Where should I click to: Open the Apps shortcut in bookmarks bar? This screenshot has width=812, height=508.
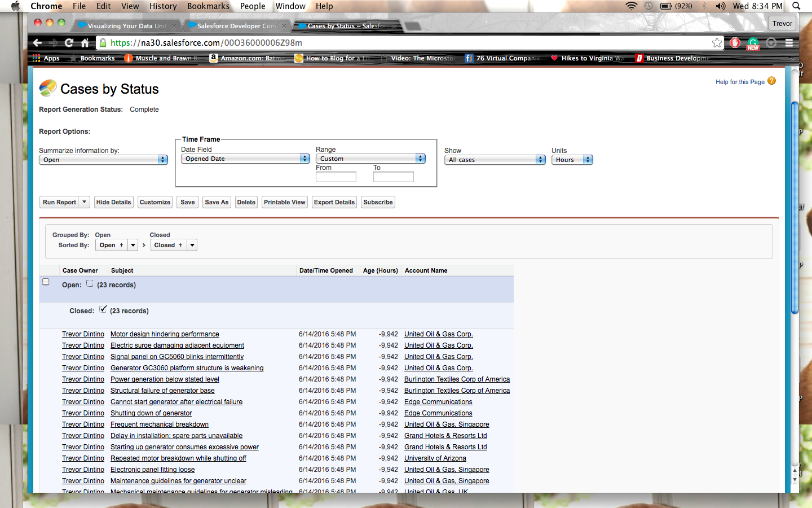point(46,58)
